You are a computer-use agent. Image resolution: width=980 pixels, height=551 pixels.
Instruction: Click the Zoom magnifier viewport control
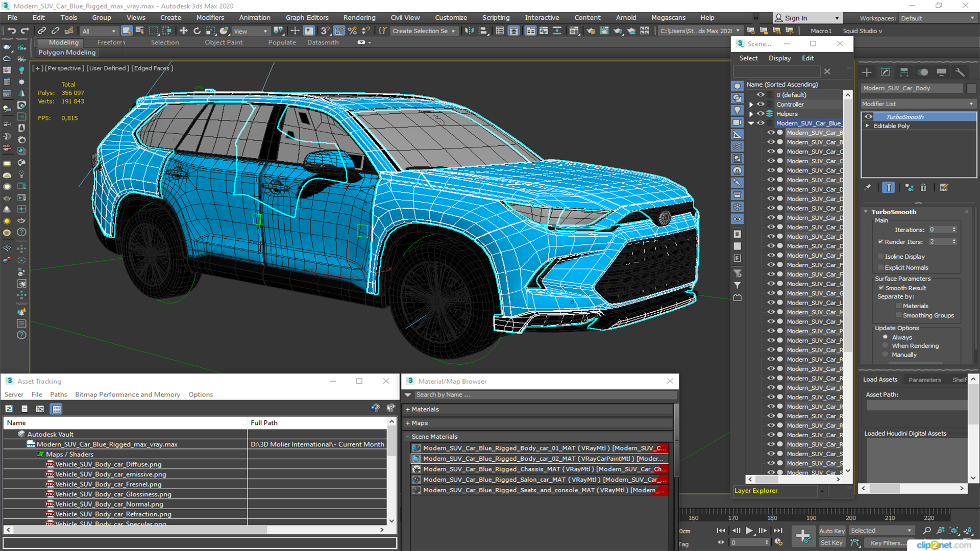[927, 531]
